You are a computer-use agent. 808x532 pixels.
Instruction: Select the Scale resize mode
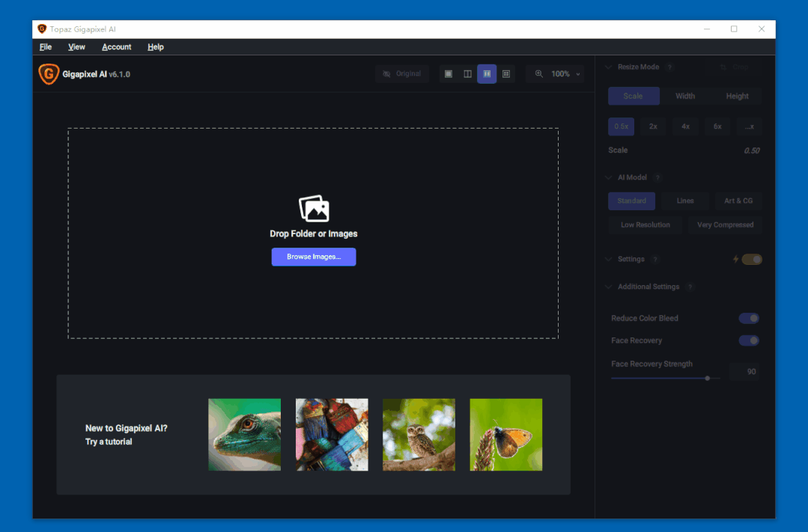pos(634,96)
